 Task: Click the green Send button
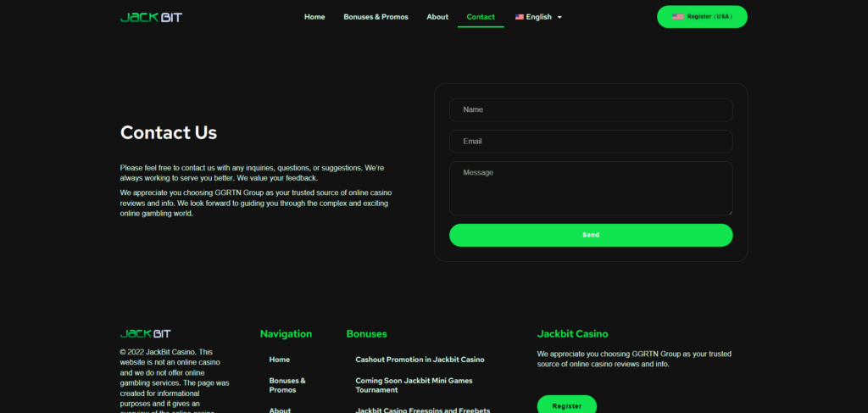[x=591, y=235]
